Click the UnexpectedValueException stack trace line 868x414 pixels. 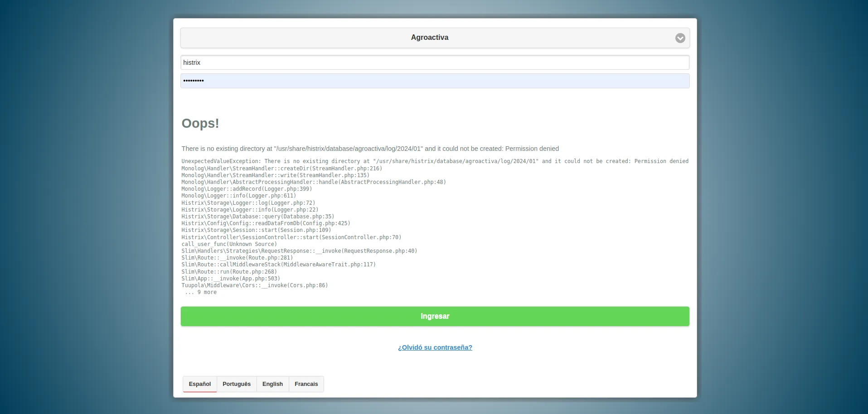pyautogui.click(x=434, y=161)
